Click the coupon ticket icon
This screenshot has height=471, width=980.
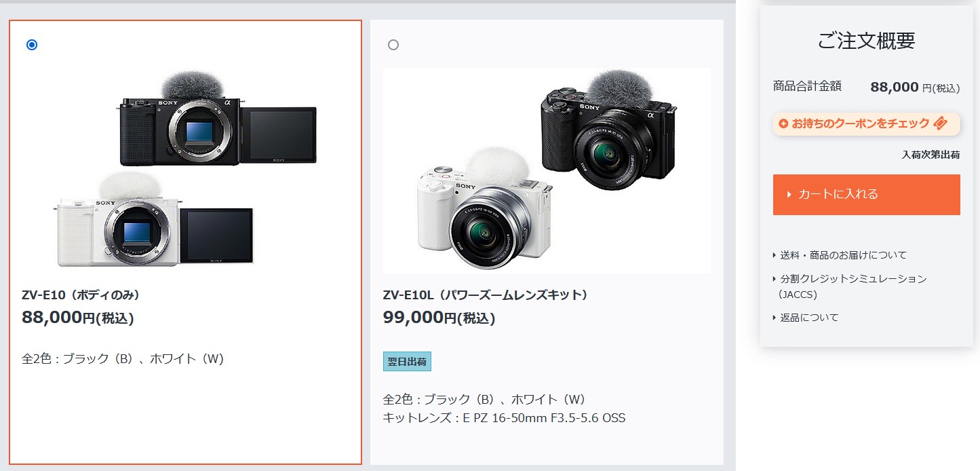coord(940,124)
